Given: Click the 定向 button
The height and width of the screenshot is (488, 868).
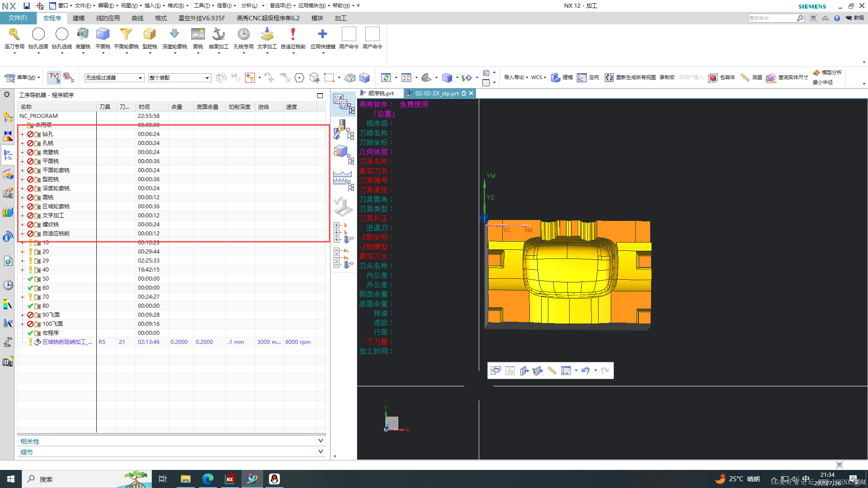Looking at the screenshot, I should point(588,77).
